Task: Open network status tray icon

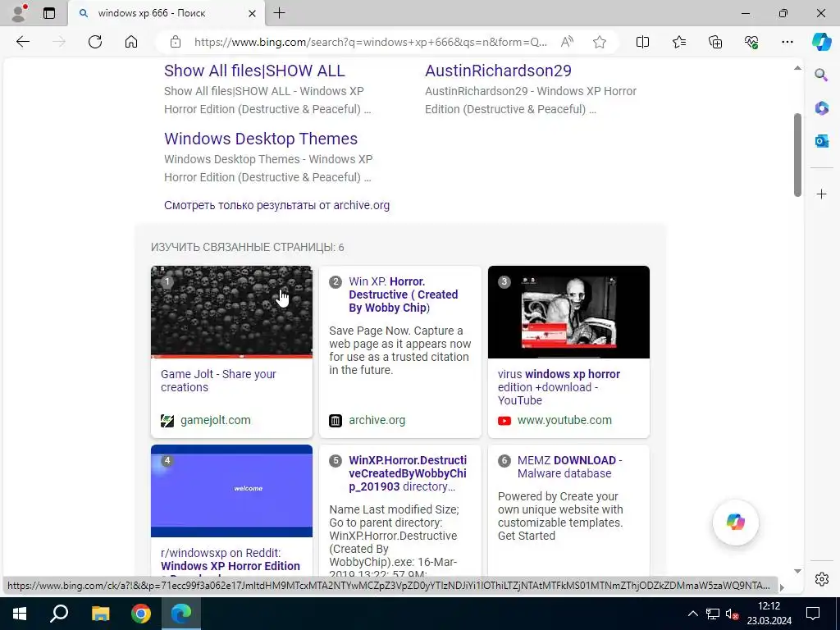Action: 713,614
